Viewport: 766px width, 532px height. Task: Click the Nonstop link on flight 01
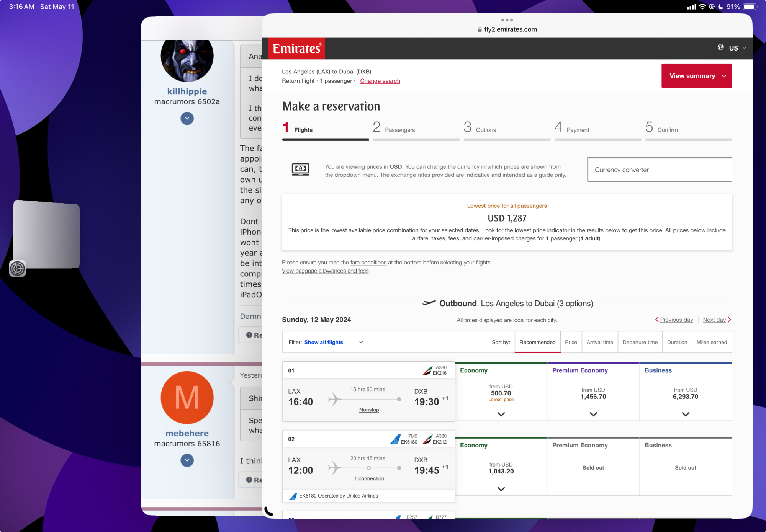[x=369, y=410]
